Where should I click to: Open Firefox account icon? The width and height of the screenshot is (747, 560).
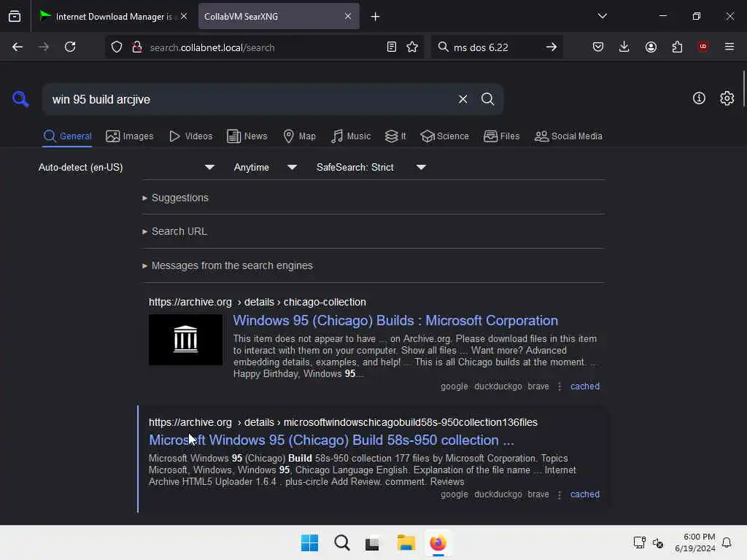click(x=651, y=47)
